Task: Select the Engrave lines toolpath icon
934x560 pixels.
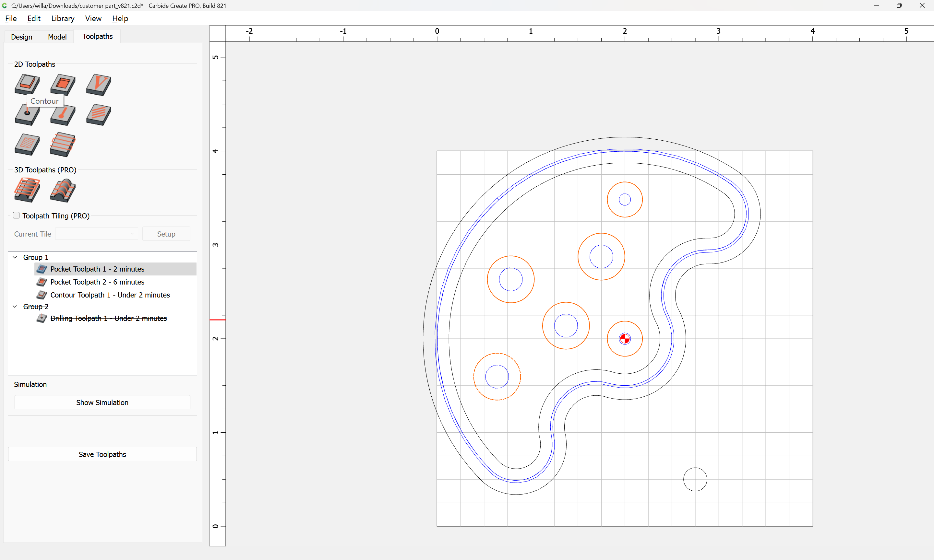Action: click(x=99, y=115)
